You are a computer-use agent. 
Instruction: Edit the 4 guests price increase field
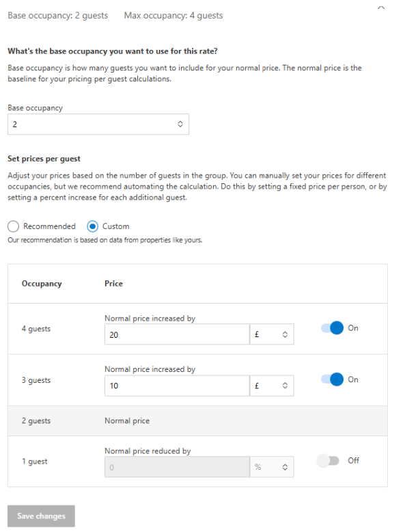pyautogui.click(x=177, y=334)
